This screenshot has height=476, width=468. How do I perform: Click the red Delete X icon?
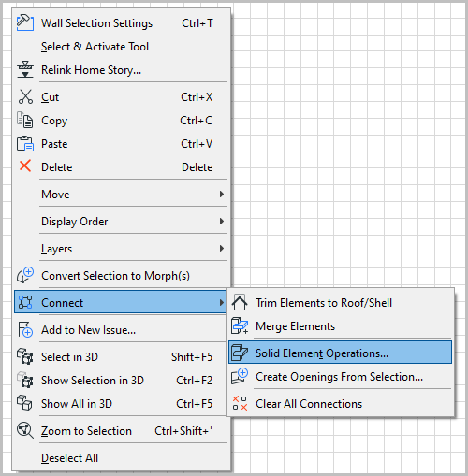pos(25,166)
